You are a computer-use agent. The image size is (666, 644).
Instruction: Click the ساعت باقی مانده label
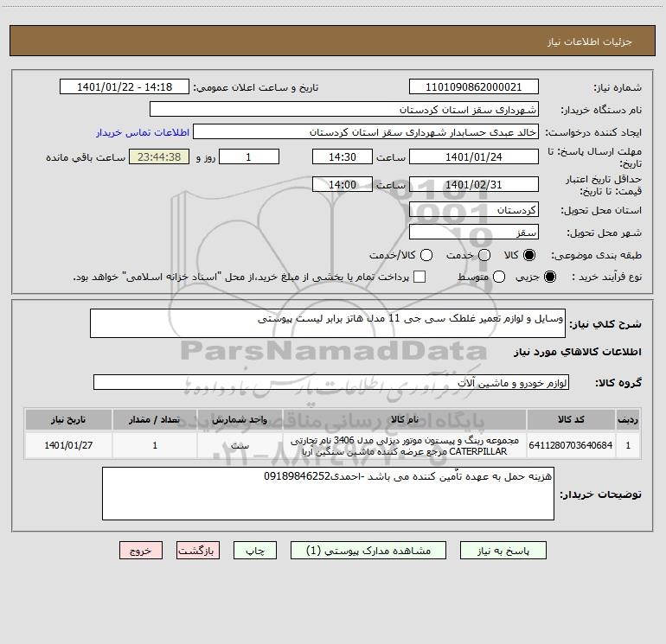(86, 157)
